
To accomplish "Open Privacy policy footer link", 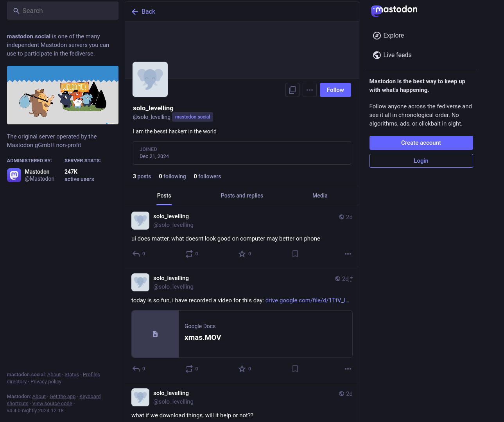I will (x=46, y=382).
